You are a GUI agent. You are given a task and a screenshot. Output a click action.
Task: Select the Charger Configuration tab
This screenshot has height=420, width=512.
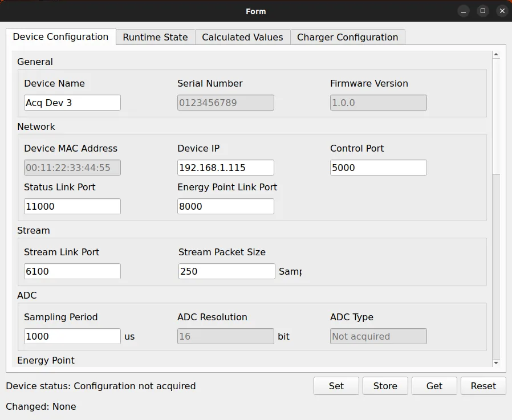point(347,37)
